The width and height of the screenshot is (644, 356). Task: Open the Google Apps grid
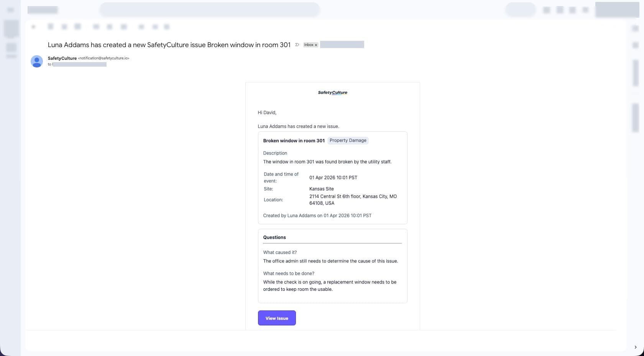coord(585,10)
